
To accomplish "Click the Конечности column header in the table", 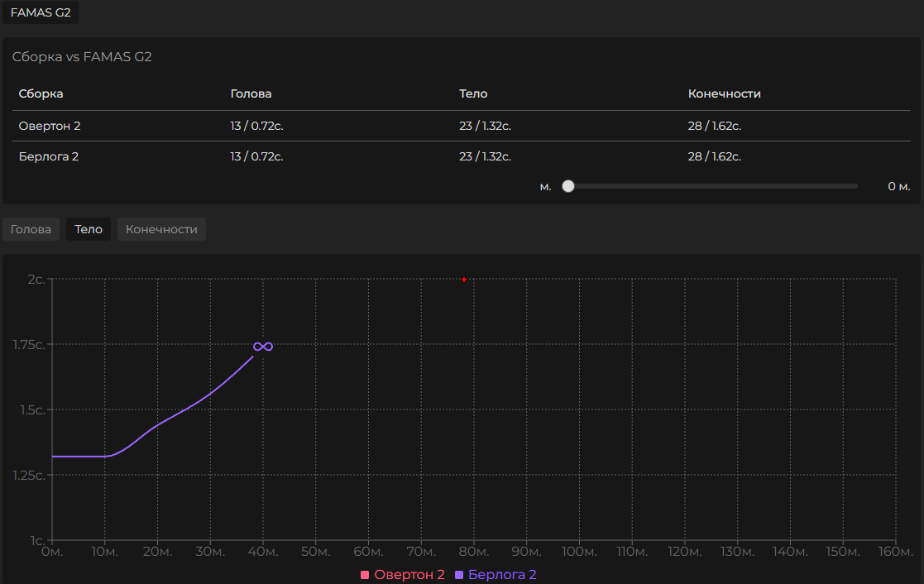I will pyautogui.click(x=724, y=93).
